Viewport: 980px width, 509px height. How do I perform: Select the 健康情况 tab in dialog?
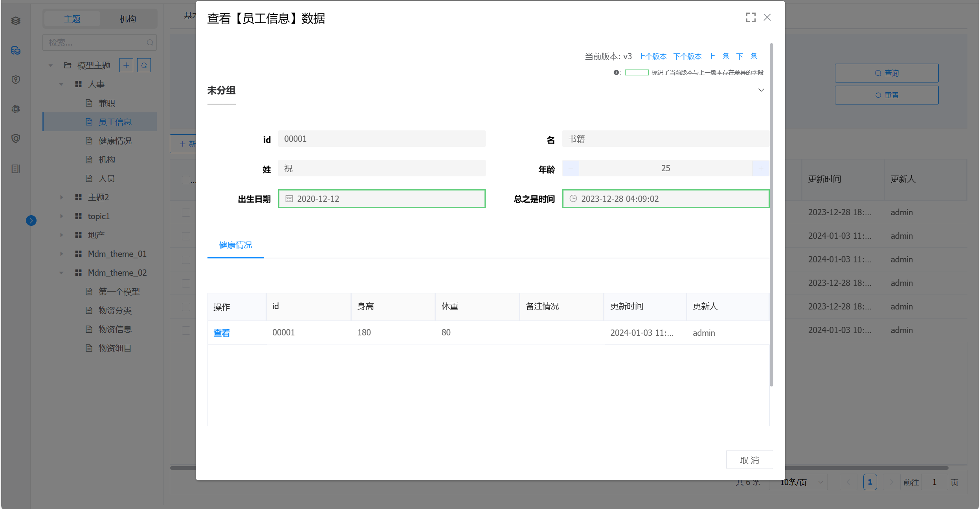(x=235, y=245)
